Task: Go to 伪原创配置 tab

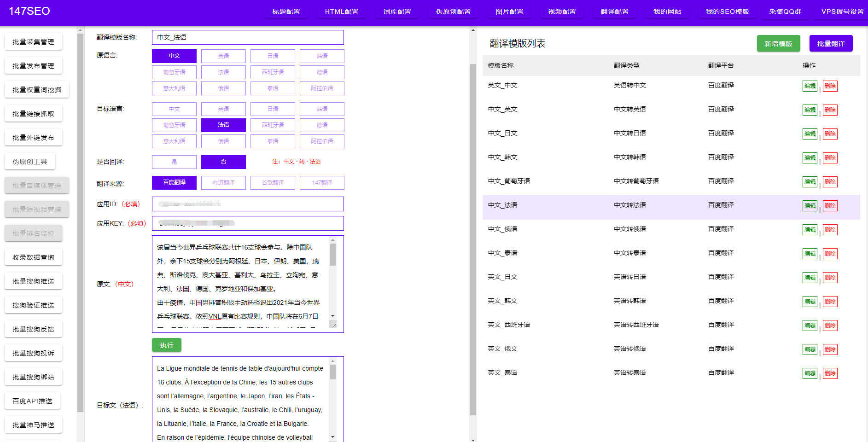Action: (x=454, y=12)
